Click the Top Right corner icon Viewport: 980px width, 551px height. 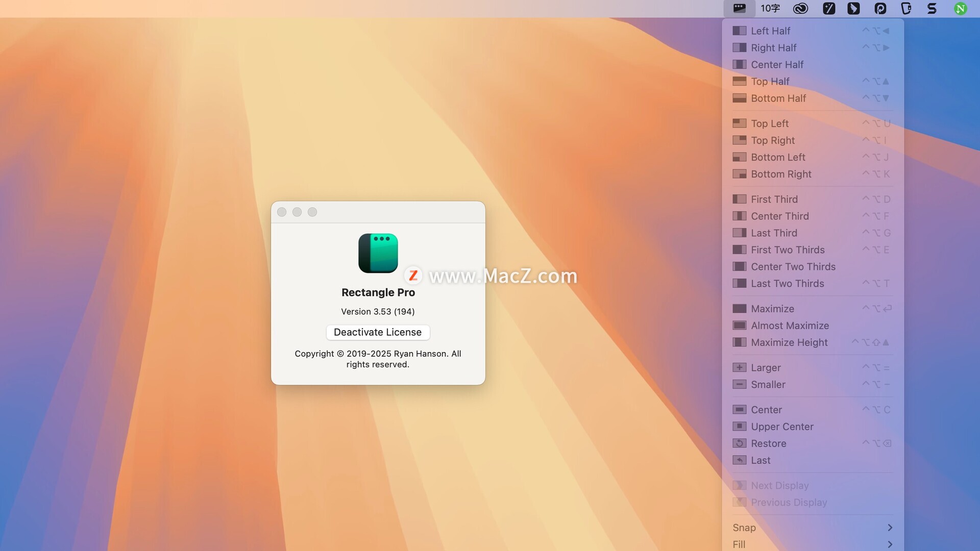739,140
